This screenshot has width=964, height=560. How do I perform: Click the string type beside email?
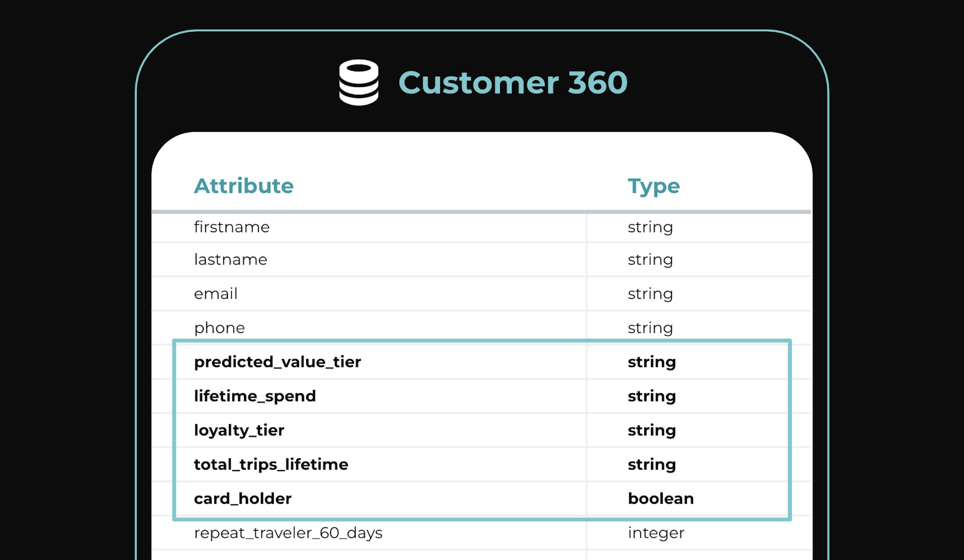tap(650, 294)
